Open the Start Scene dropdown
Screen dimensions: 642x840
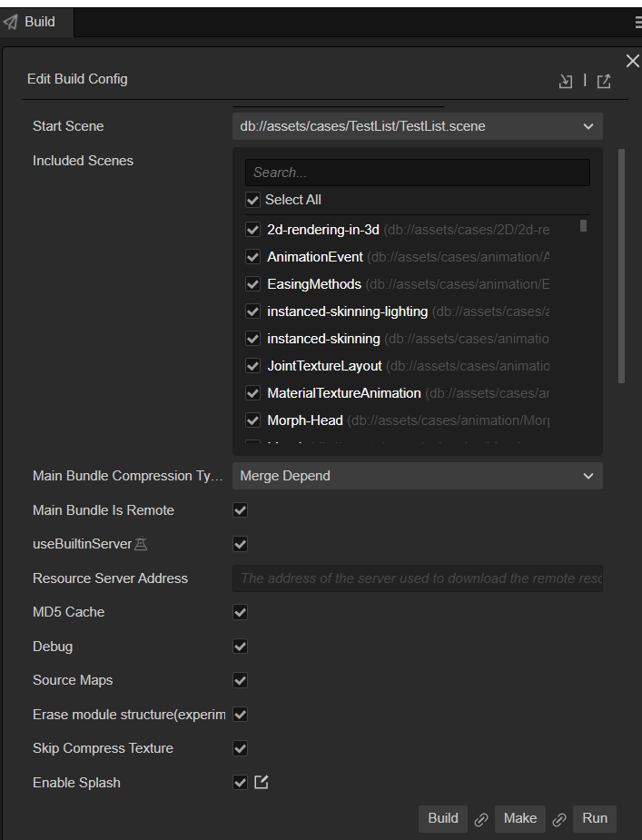(x=417, y=126)
